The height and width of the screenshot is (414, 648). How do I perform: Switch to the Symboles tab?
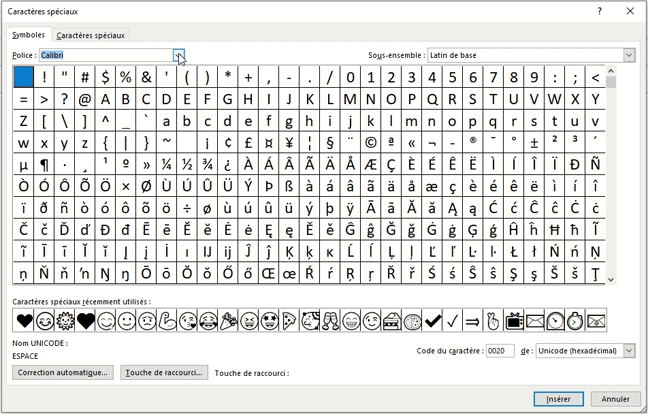tap(29, 35)
